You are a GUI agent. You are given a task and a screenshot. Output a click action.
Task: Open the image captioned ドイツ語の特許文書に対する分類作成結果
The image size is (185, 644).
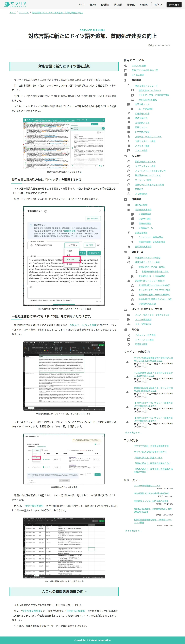[64, 548]
